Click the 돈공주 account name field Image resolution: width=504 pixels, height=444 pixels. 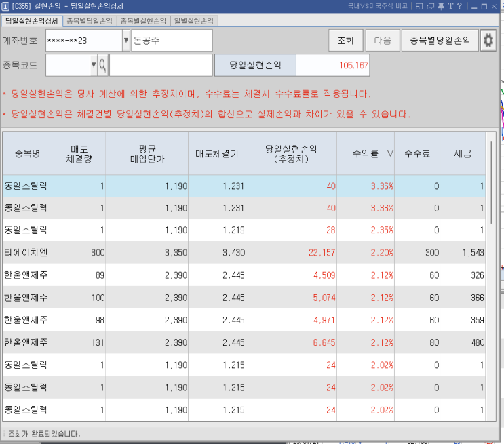pos(172,41)
